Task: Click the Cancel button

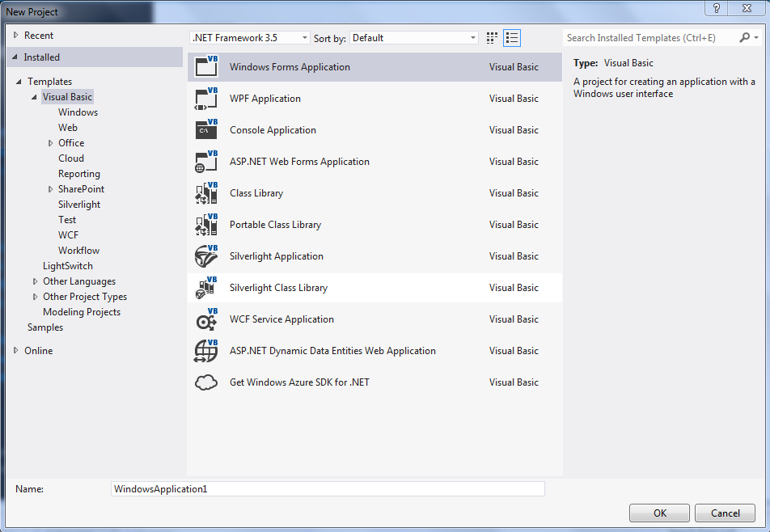Action: pos(725,513)
